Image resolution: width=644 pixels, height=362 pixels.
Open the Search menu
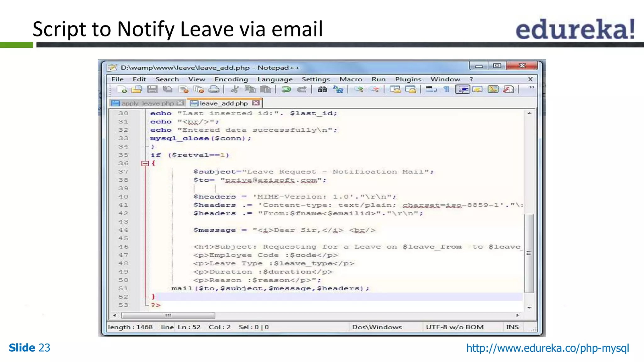pos(167,79)
